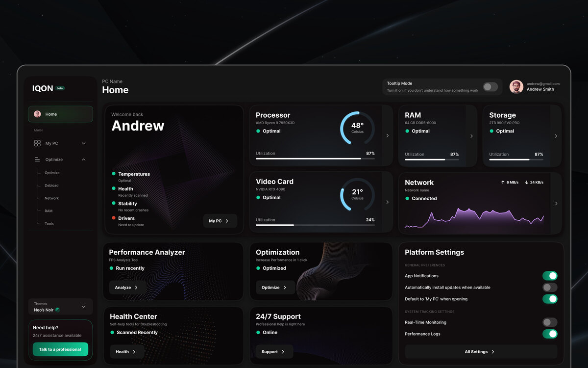Select RAM sub-item in sidebar

click(49, 211)
